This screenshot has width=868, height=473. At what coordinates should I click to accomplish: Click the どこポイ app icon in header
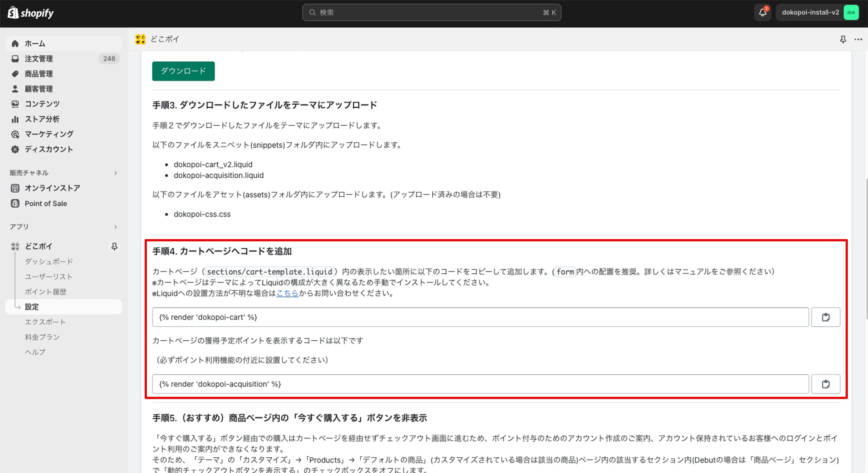[x=140, y=39]
